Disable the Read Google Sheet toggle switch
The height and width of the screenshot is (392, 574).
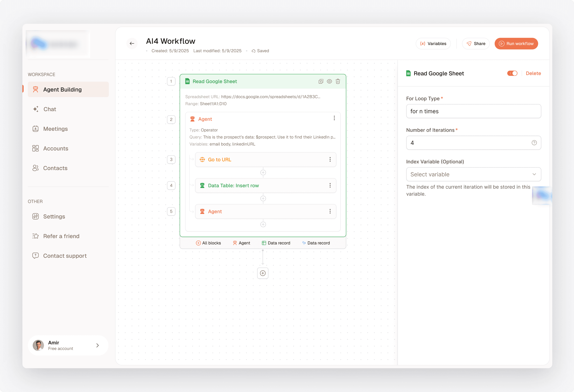(512, 73)
